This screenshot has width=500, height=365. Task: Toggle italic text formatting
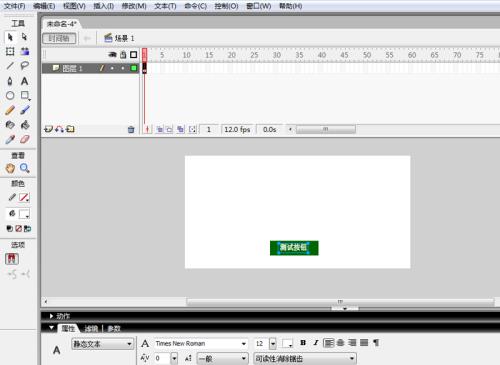(316, 343)
